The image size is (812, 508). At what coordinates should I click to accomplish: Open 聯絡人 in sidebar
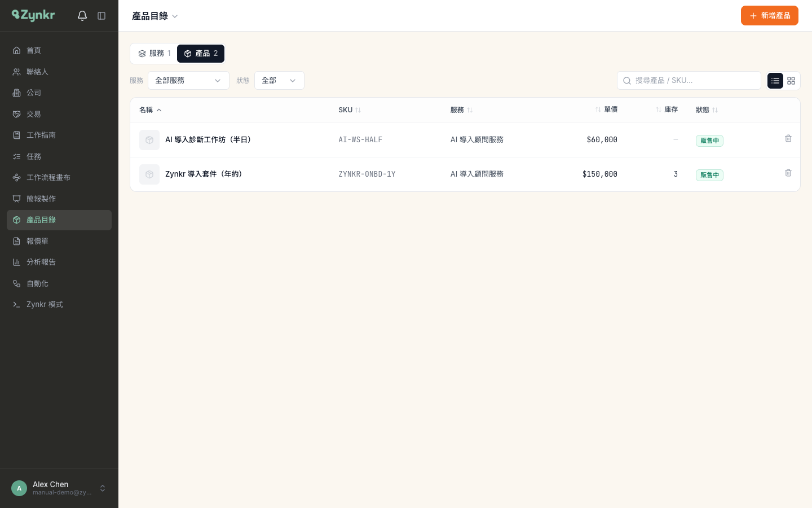pos(59,72)
